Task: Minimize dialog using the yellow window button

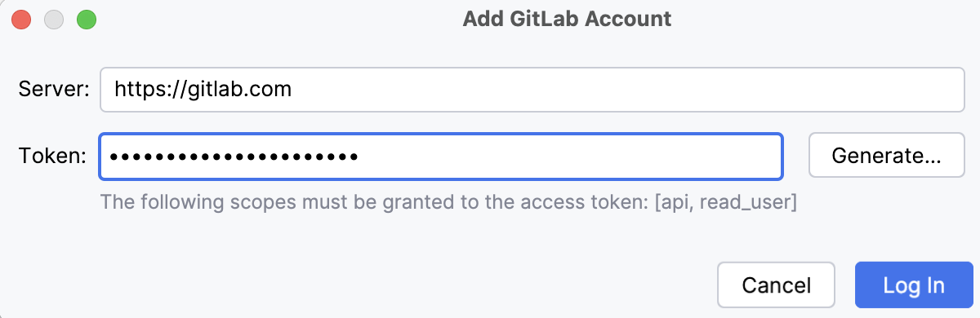Action: (54, 20)
